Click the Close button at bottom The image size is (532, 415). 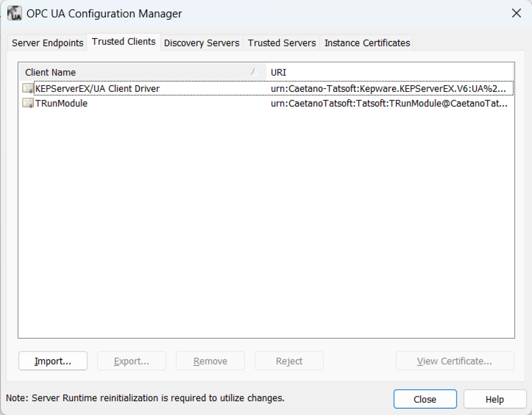pyautogui.click(x=425, y=399)
